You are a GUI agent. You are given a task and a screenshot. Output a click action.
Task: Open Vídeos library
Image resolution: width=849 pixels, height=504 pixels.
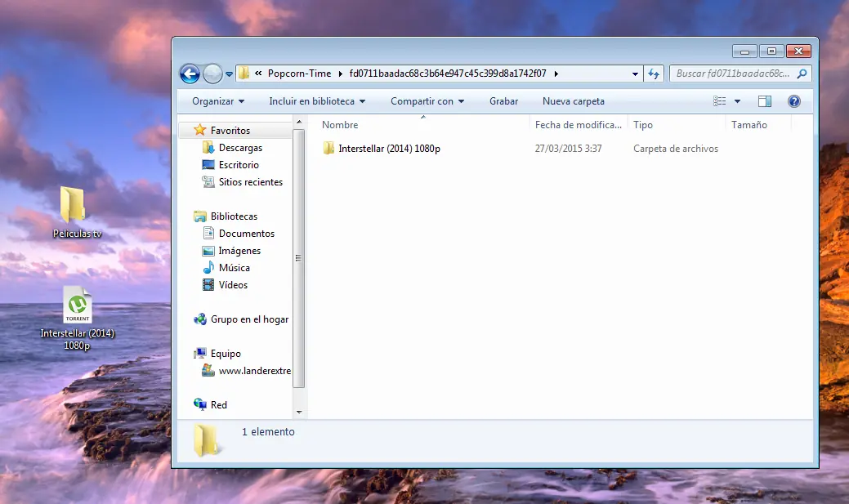pos(233,285)
